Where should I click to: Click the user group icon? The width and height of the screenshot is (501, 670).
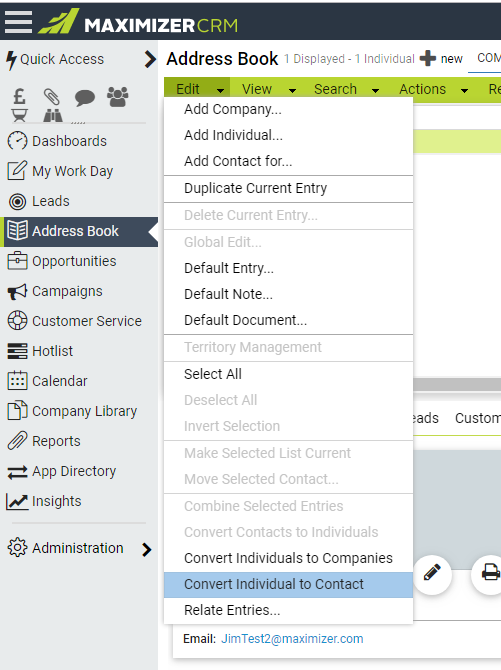(x=118, y=97)
